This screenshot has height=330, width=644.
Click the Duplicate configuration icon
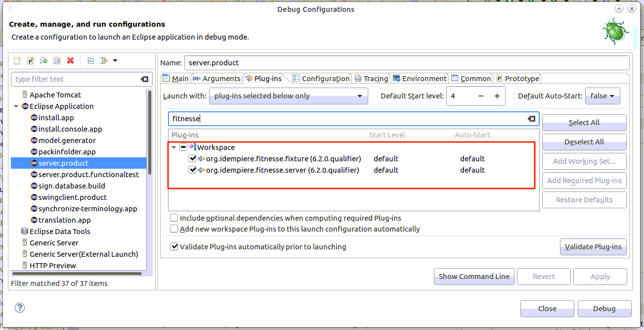coord(57,60)
